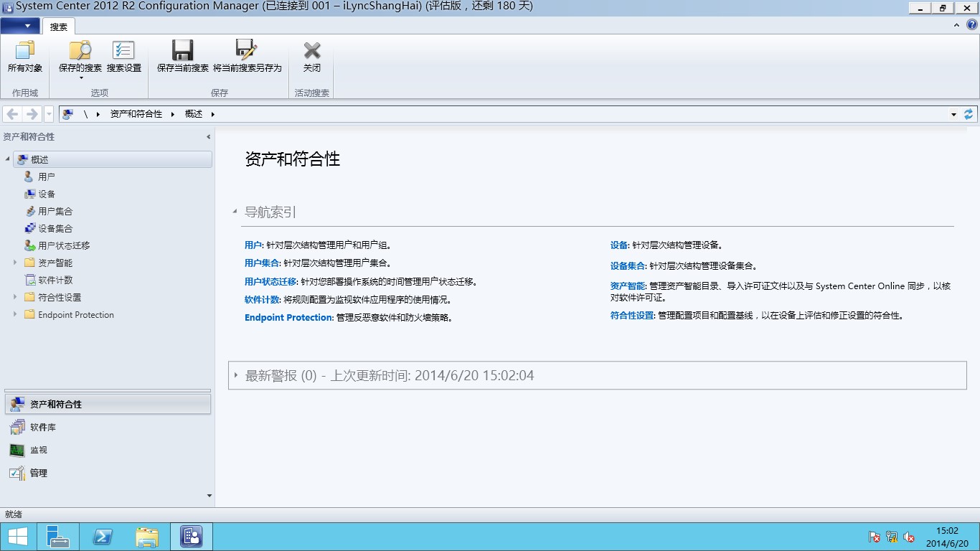Screen dimensions: 980x551
Task: Click Endpoint Protection folder in tree
Action: 76,314
